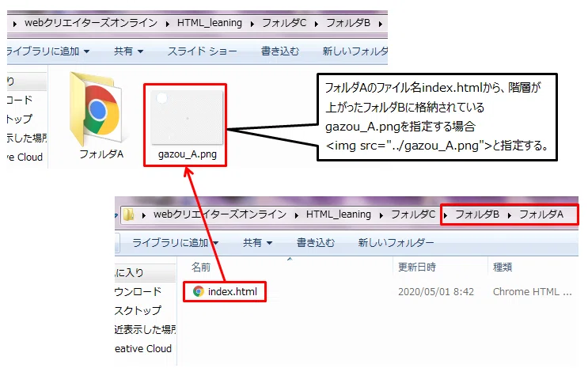Open ライブラリに追加 dropdown in upper window
This screenshot has height=368, width=588.
coord(48,51)
